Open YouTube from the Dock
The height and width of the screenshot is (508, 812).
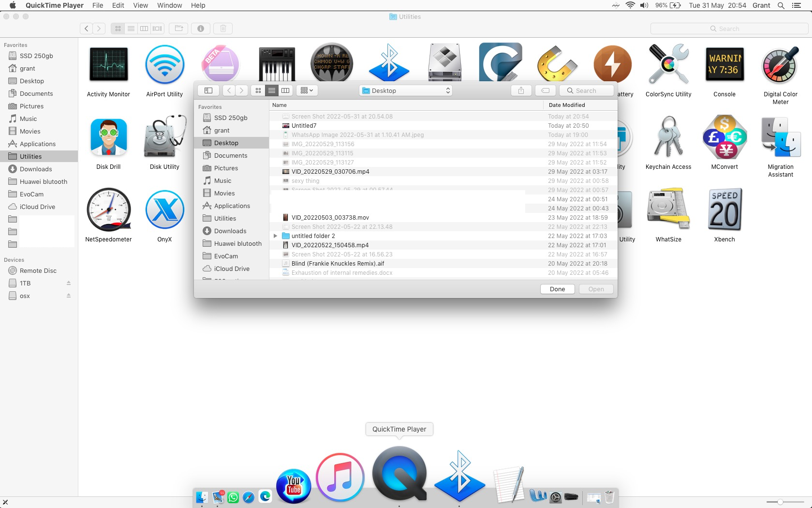click(x=294, y=486)
